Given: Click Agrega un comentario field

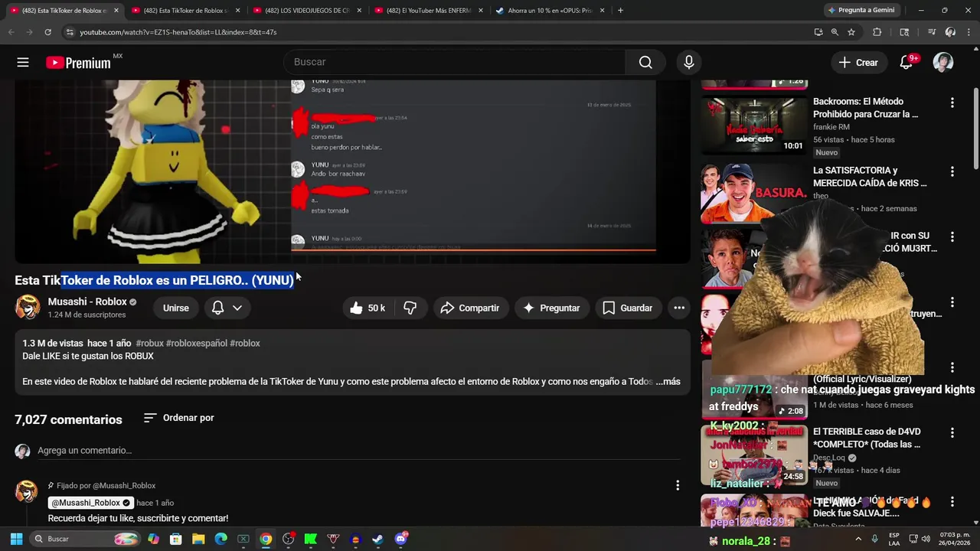Looking at the screenshot, I should coord(358,451).
